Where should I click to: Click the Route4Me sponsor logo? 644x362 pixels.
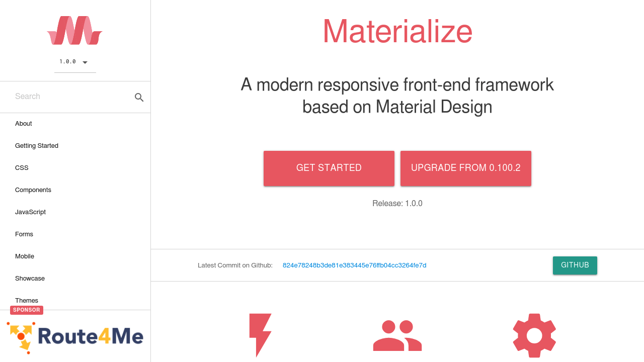(x=75, y=337)
